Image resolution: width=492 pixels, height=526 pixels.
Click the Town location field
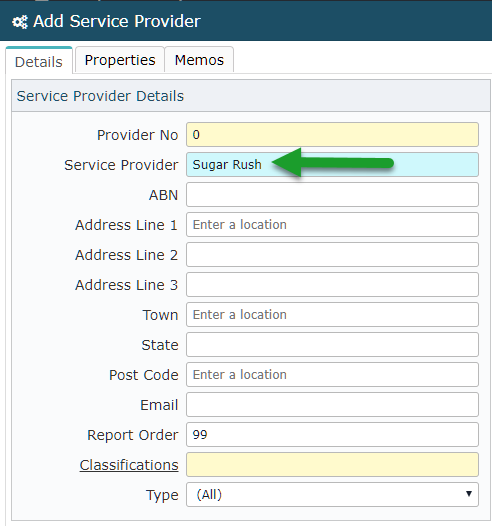332,314
